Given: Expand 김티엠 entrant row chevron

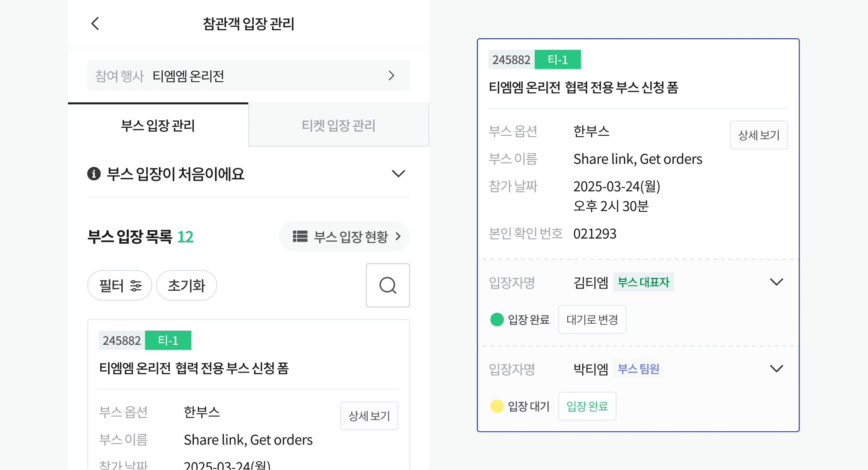Looking at the screenshot, I should (x=777, y=282).
